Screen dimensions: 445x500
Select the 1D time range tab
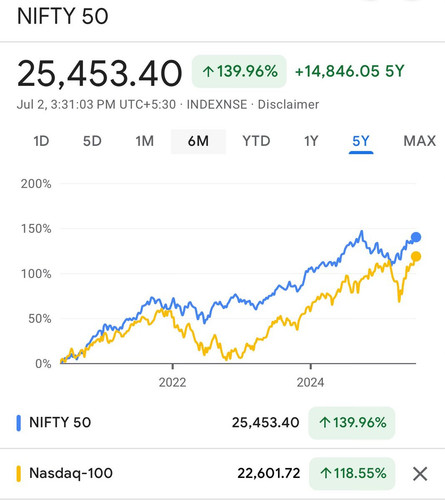pyautogui.click(x=41, y=141)
